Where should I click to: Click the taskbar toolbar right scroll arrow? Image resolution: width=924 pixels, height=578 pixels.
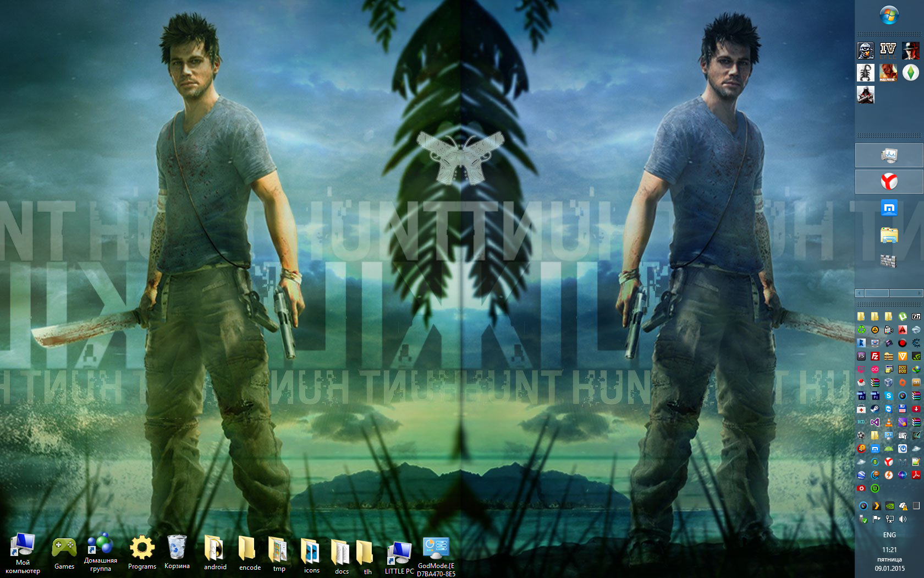tap(919, 293)
